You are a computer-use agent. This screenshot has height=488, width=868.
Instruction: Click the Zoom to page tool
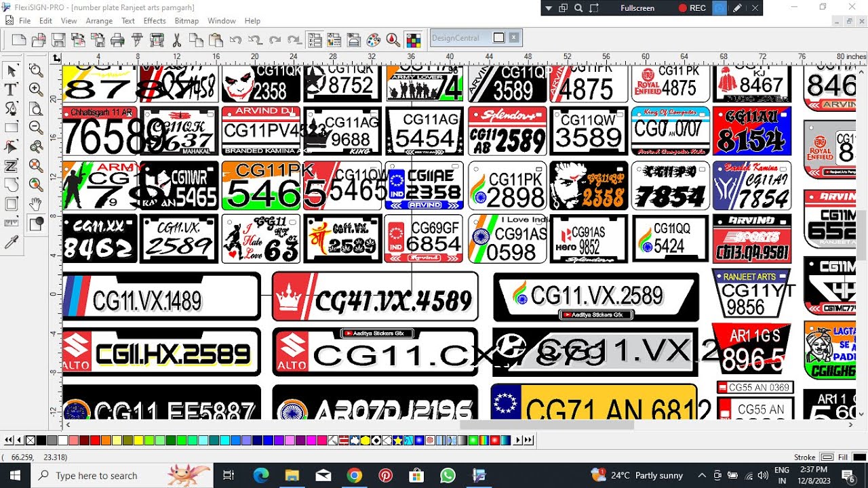(x=36, y=108)
